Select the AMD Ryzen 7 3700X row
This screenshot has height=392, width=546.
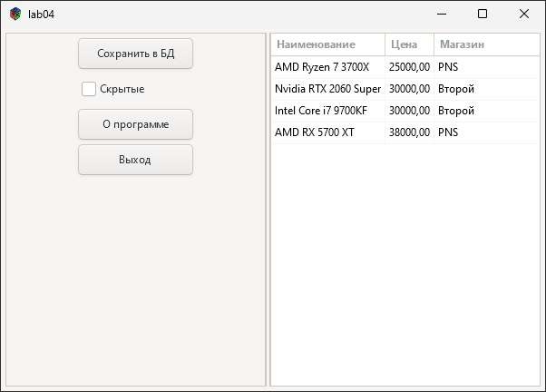tap(405, 67)
